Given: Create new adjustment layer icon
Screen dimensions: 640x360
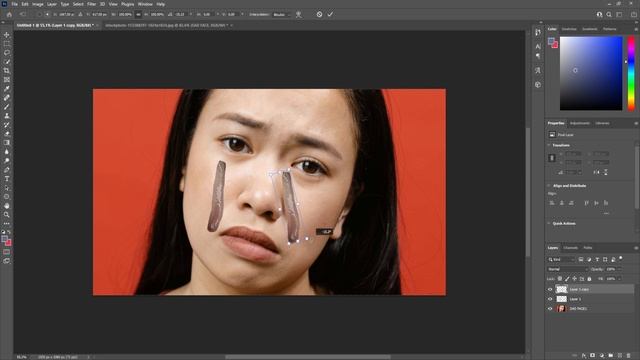Looking at the screenshot, I should click(602, 356).
